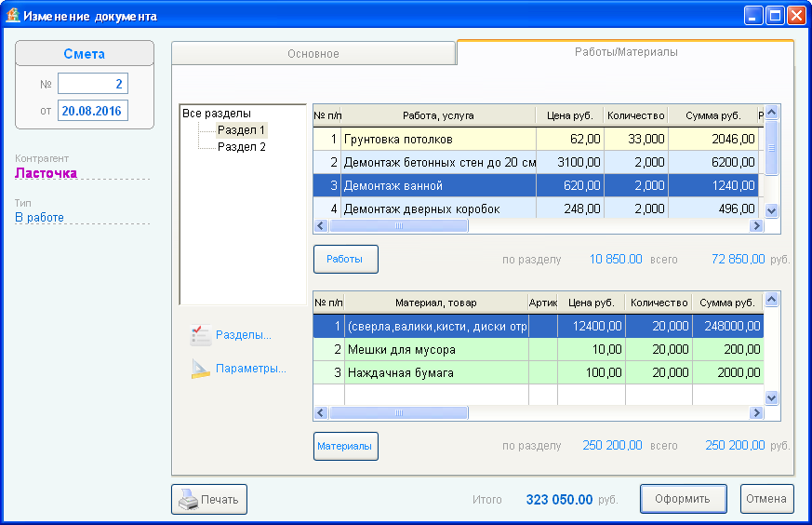Image resolution: width=812 pixels, height=525 pixels.
Task: Confirm with the Оформить button
Action: (x=683, y=499)
